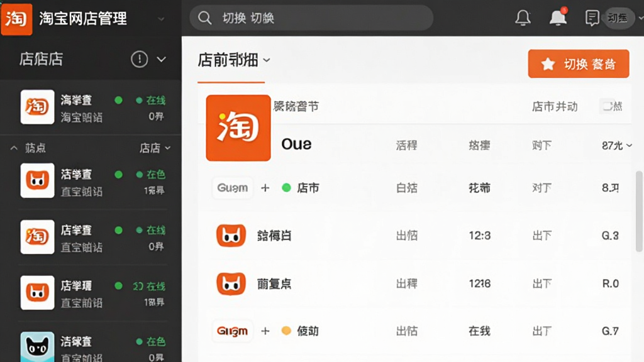644x362 pixels.
Task: Open the account avatar menu at top right
Action: point(619,18)
